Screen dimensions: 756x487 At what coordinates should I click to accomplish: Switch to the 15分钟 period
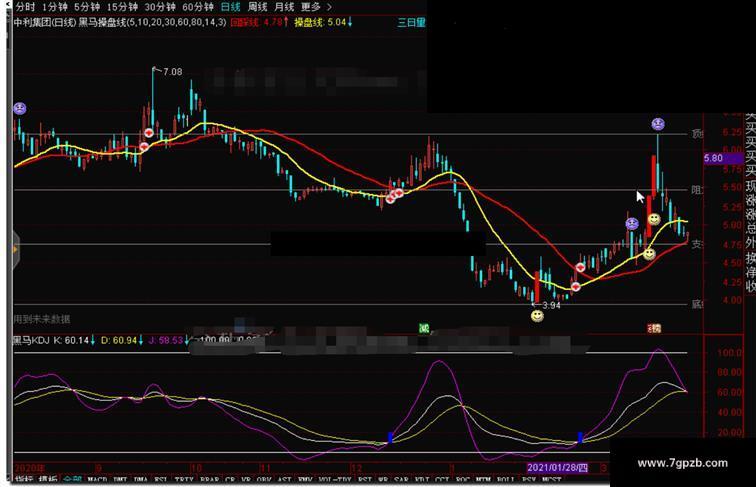[122, 7]
